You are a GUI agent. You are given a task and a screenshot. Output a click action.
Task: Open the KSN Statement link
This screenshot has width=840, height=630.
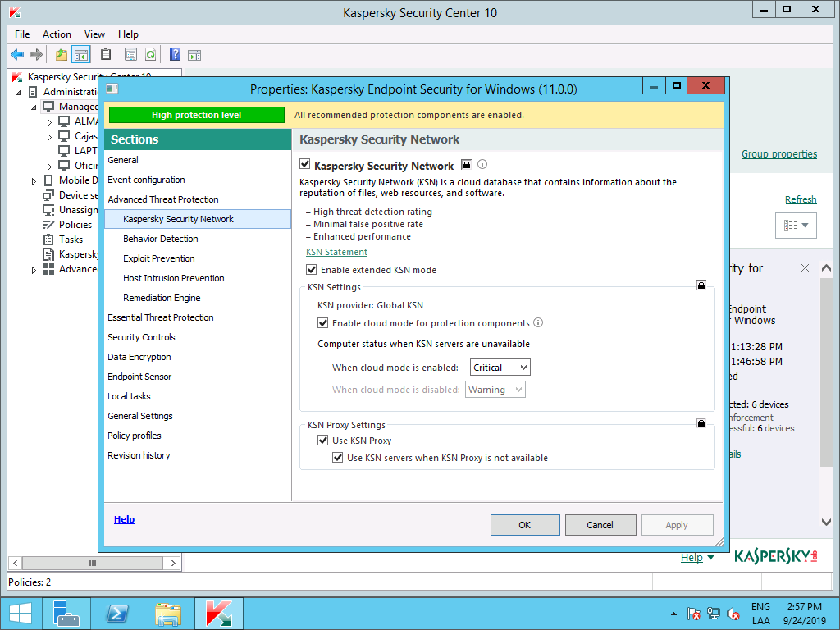click(336, 252)
